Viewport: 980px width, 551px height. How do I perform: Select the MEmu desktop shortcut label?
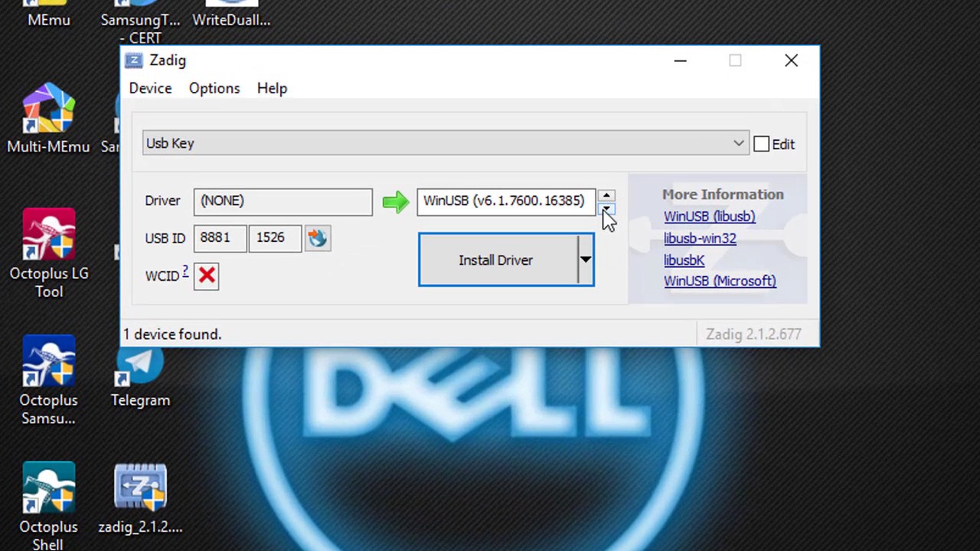click(x=49, y=20)
